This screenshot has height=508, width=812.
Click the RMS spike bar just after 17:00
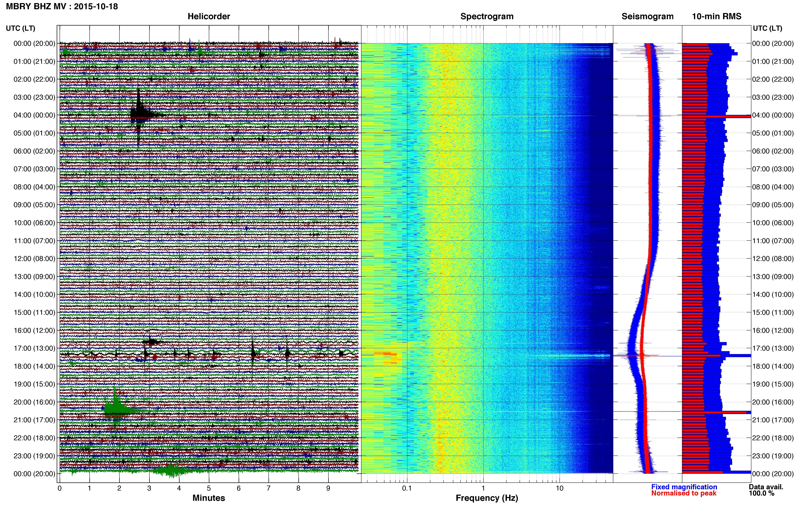(716, 355)
